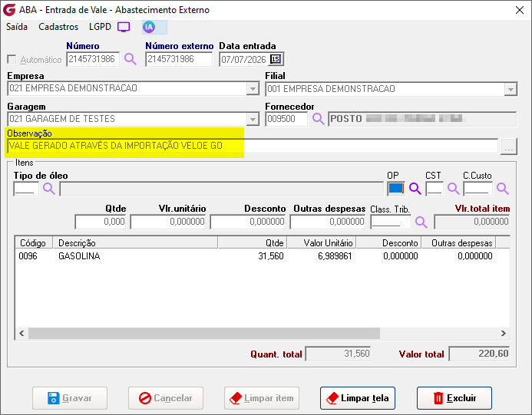Select the 0096 GASOLINA row

tap(262, 256)
